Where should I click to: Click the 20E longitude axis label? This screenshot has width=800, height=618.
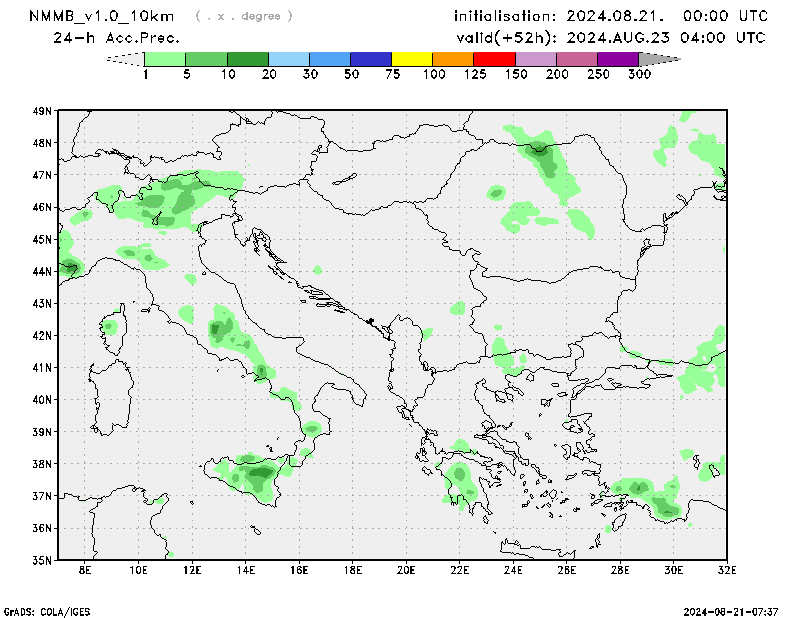pos(406,570)
